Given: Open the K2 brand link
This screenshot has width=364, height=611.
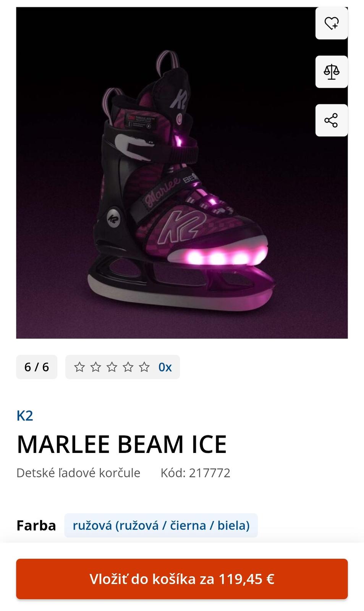Looking at the screenshot, I should (25, 415).
